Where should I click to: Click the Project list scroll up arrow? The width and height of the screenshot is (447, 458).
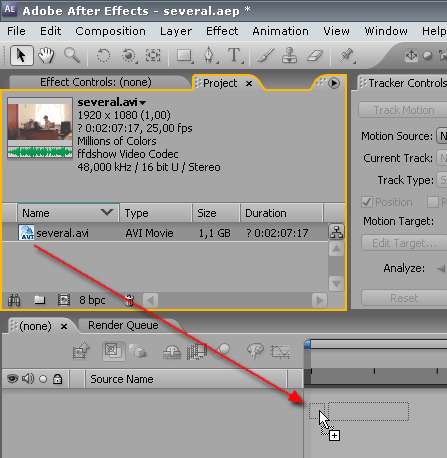coord(336,249)
